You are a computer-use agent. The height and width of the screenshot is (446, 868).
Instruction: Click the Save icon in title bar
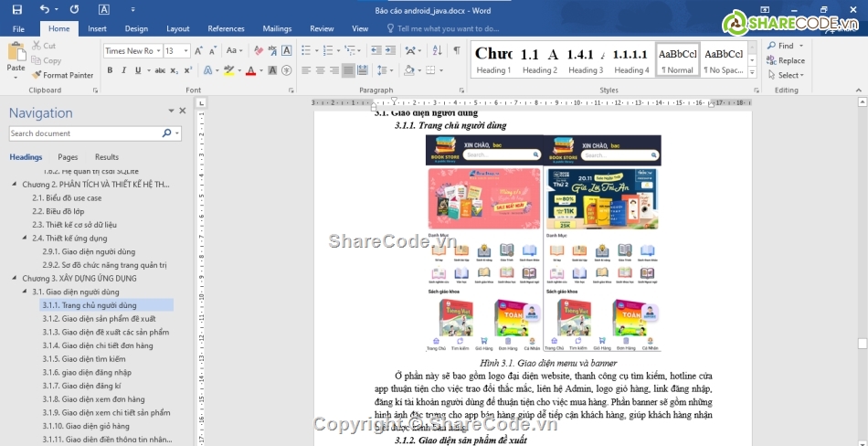coord(16,10)
